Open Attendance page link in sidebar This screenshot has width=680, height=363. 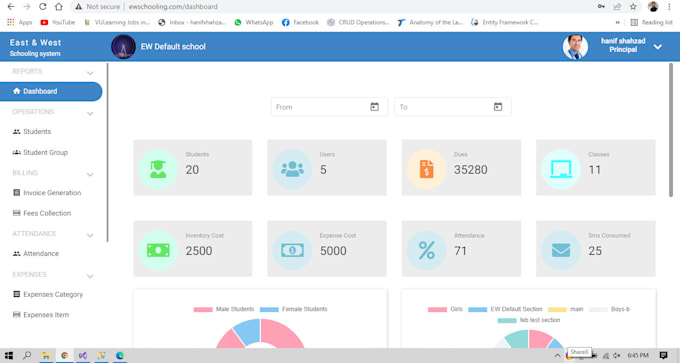pyautogui.click(x=36, y=253)
